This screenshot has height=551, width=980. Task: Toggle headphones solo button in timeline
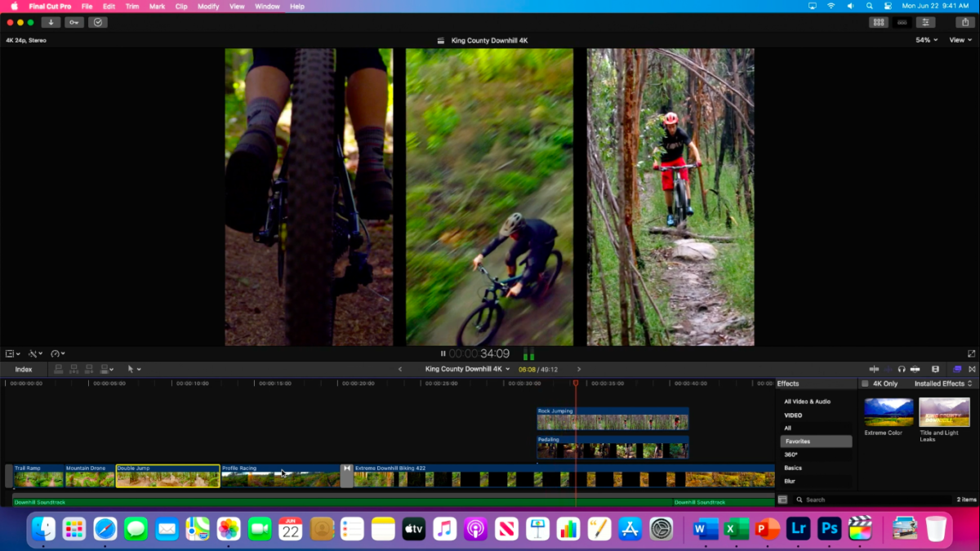(x=902, y=369)
